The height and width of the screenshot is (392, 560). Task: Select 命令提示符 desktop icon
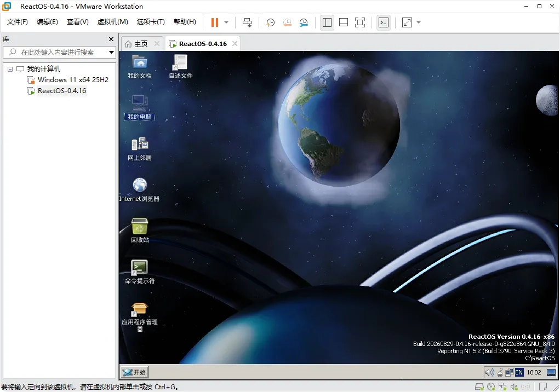click(x=140, y=272)
